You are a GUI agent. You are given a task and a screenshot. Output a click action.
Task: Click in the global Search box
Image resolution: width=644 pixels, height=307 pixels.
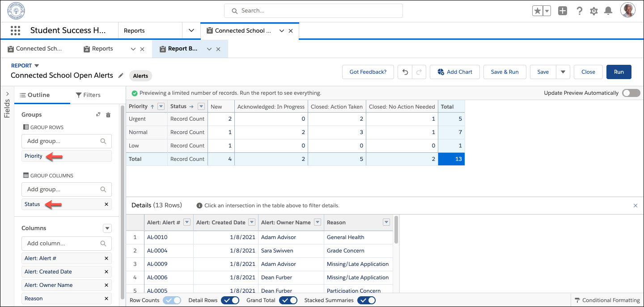tap(313, 11)
